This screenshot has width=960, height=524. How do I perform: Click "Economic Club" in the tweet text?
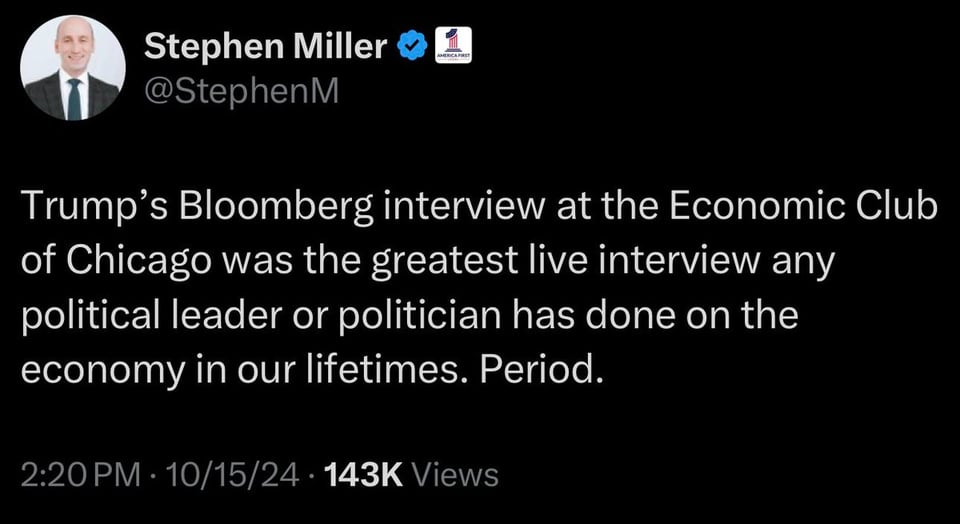pos(803,208)
